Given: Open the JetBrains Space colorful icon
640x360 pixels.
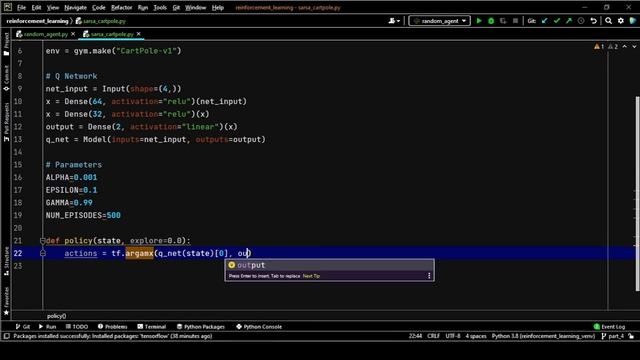Looking at the screenshot, I should coord(633,21).
